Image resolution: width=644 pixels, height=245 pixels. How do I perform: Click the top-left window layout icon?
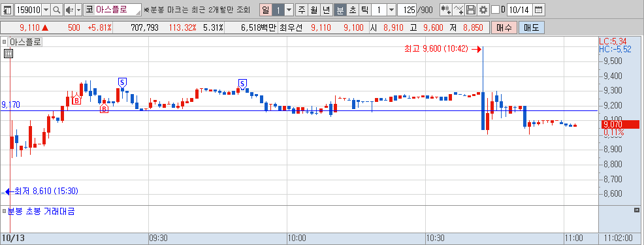click(x=7, y=9)
